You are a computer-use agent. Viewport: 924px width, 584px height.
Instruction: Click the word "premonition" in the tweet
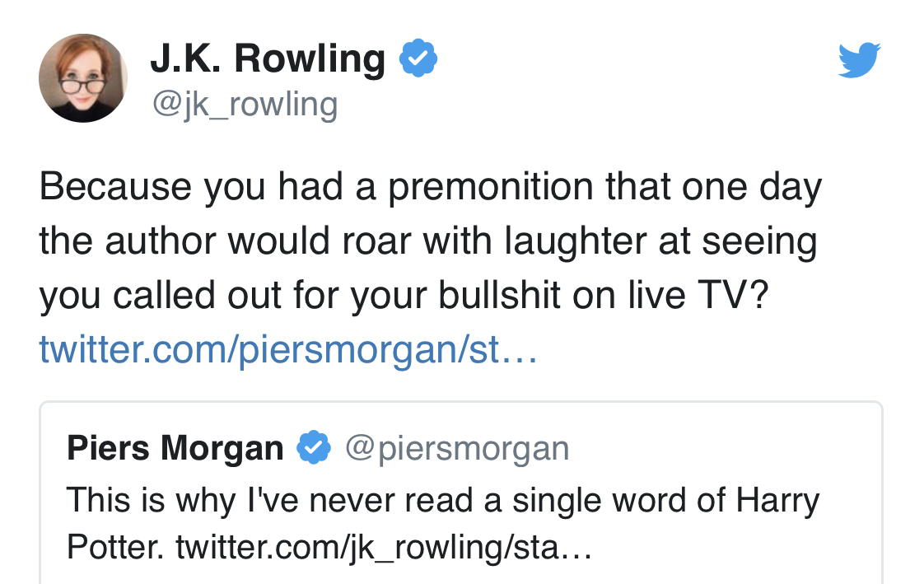point(491,188)
